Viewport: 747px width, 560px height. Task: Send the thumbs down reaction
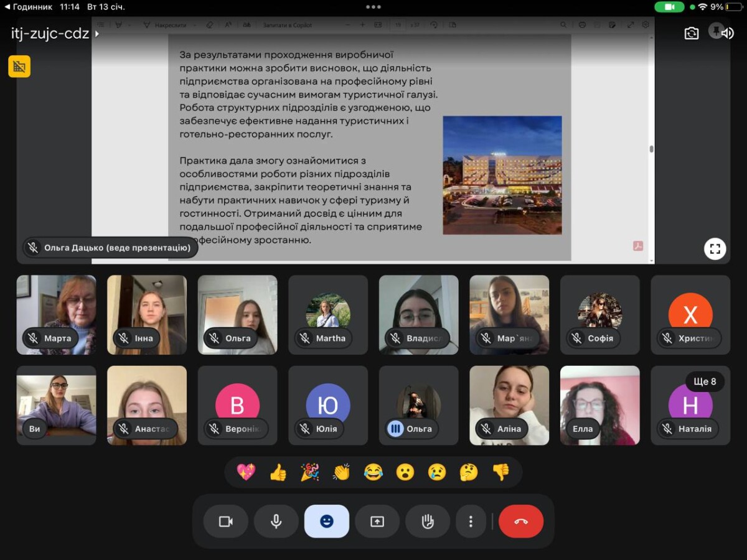(x=500, y=472)
